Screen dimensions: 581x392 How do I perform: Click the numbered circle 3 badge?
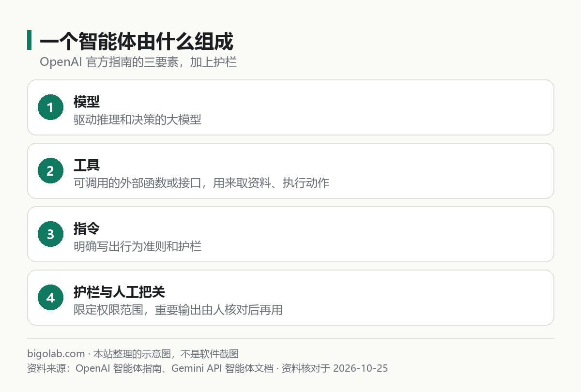[51, 234]
